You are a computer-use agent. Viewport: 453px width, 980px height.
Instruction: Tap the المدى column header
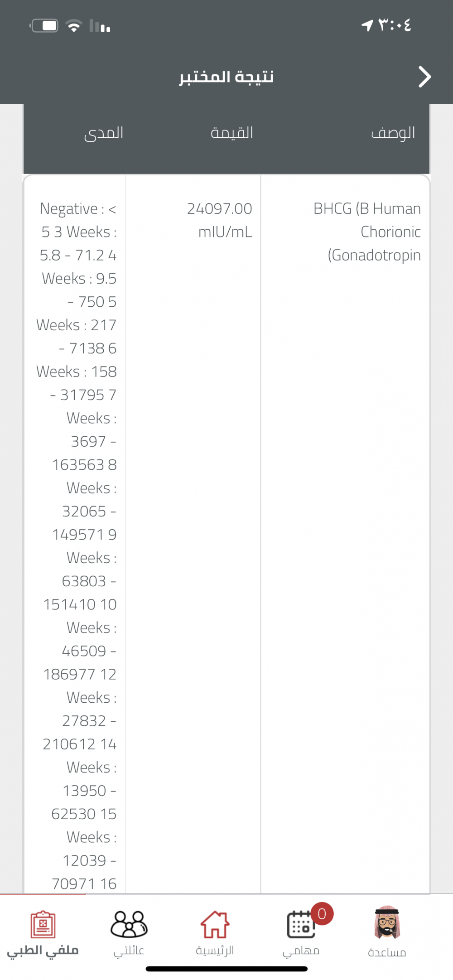tap(104, 134)
